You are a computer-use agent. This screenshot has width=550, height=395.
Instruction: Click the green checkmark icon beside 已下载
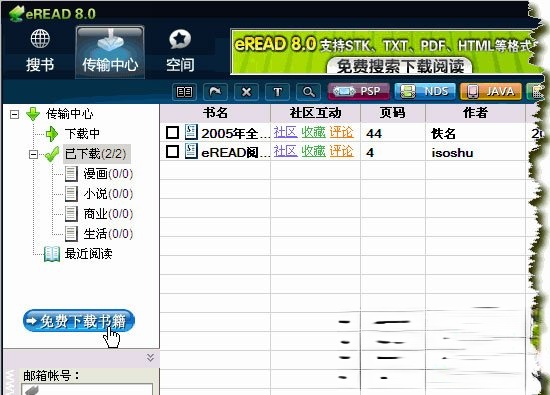[52, 154]
